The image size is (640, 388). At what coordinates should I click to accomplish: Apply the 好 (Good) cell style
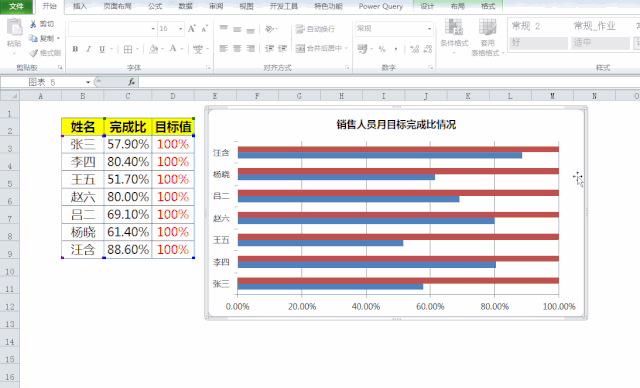(x=538, y=42)
